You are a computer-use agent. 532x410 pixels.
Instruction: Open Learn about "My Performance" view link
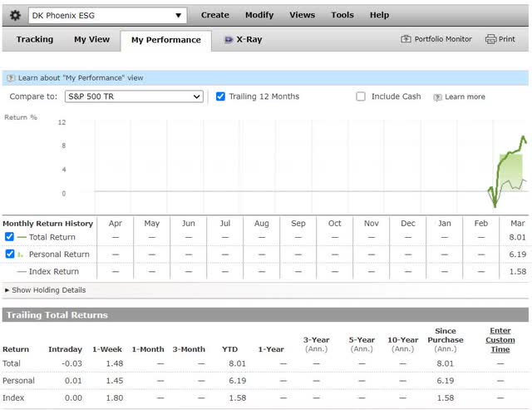tap(81, 78)
